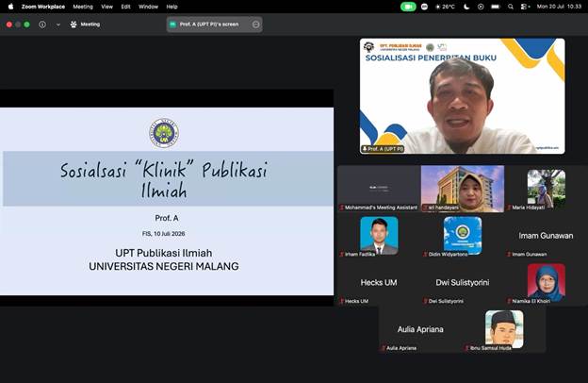Open the Window menu
The width and height of the screenshot is (588, 383).
point(148,7)
